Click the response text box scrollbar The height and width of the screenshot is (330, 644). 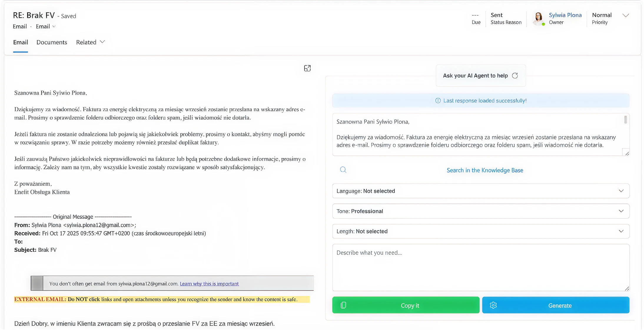[625, 120]
